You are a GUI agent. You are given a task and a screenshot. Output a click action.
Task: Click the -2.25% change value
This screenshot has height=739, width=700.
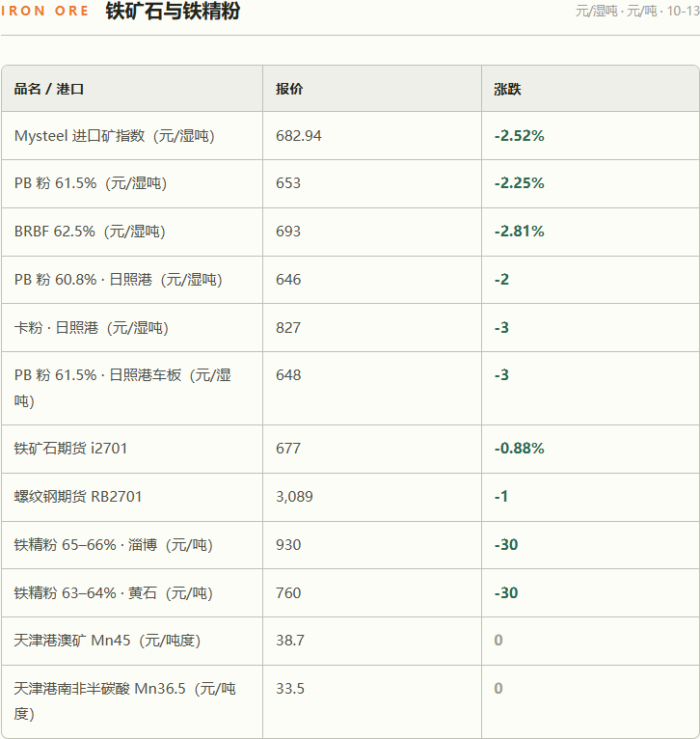(519, 183)
